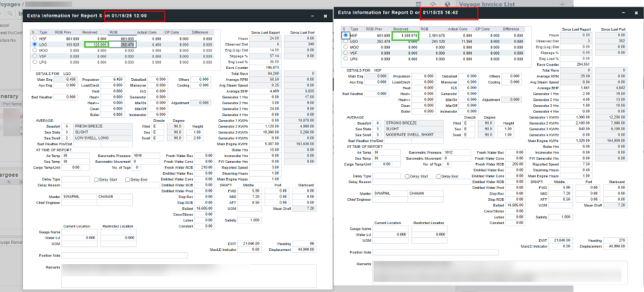Select the LGO radio in Report D dialog

click(346, 41)
